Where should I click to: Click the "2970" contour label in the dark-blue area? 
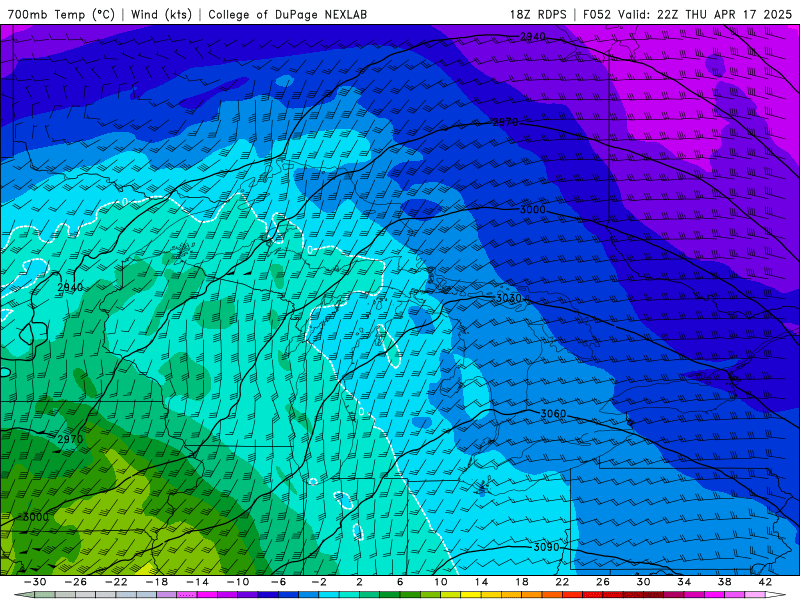tap(505, 122)
